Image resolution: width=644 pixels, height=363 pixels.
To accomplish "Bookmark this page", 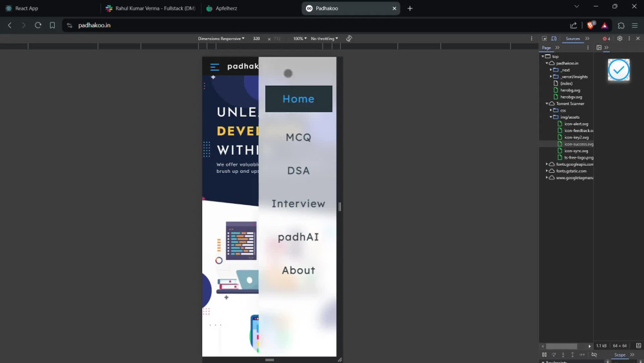I will (52, 25).
